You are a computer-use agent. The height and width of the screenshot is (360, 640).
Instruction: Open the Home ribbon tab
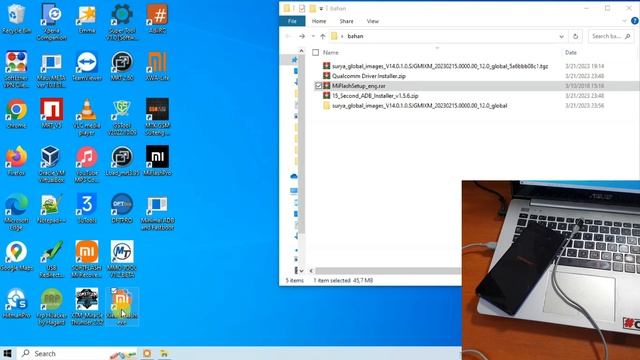[319, 21]
